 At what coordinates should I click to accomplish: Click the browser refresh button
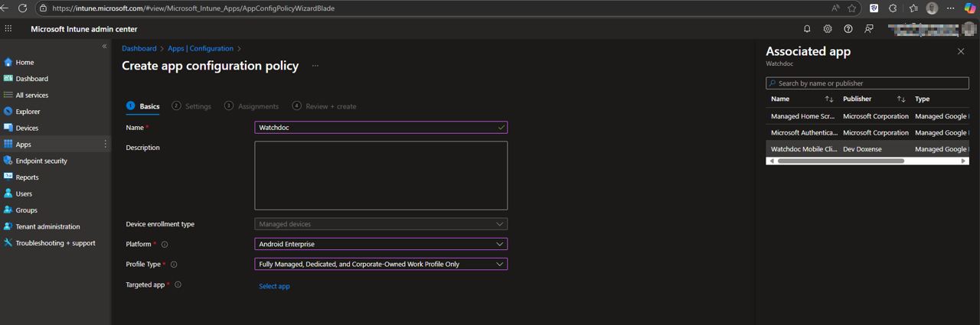point(22,8)
